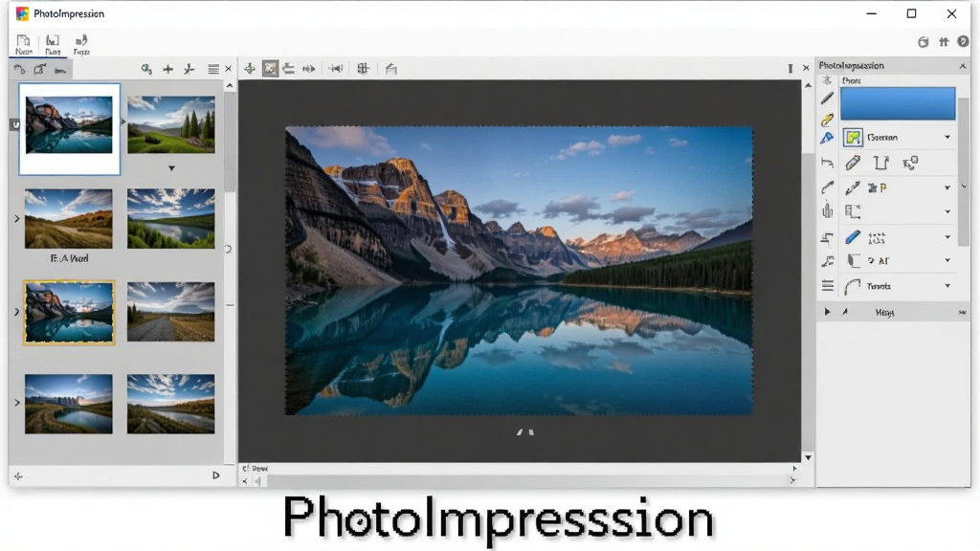Click the three-lines icon at tool column bottom
This screenshot has width=980, height=551.
pyautogui.click(x=828, y=286)
